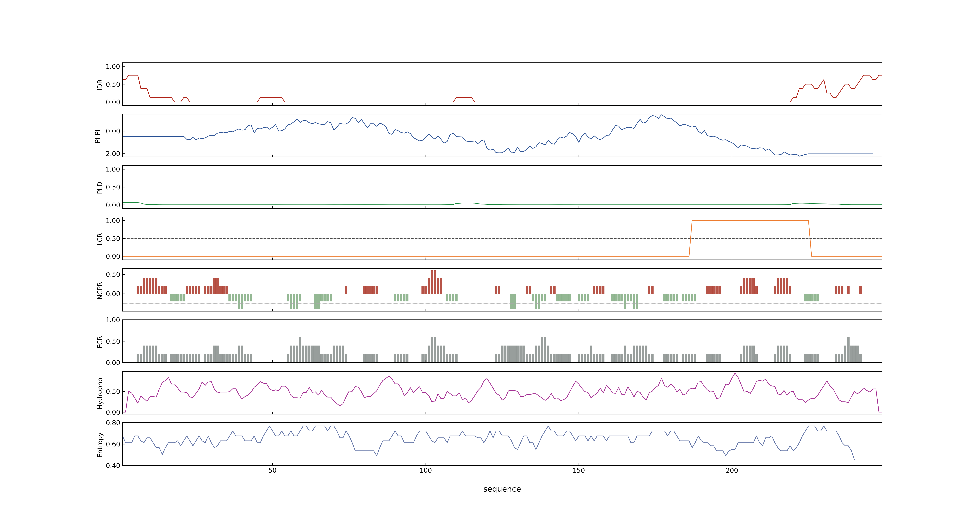The width and height of the screenshot is (980, 523).
Task: Select the 'LCR' y-axis label
Action: click(x=100, y=239)
